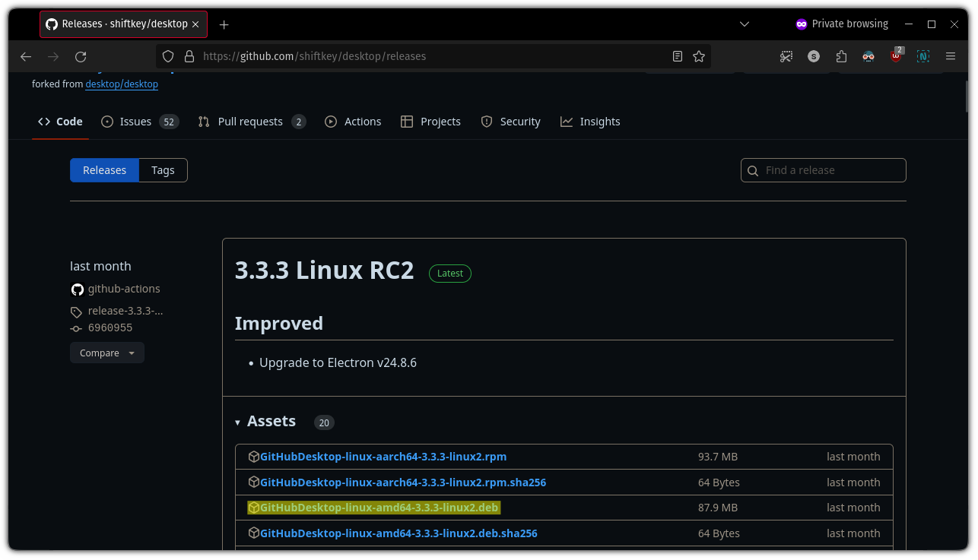Viewport: 978px width, 560px height.
Task: Click the package icon beside the aarch64 rpm
Action: tap(253, 456)
